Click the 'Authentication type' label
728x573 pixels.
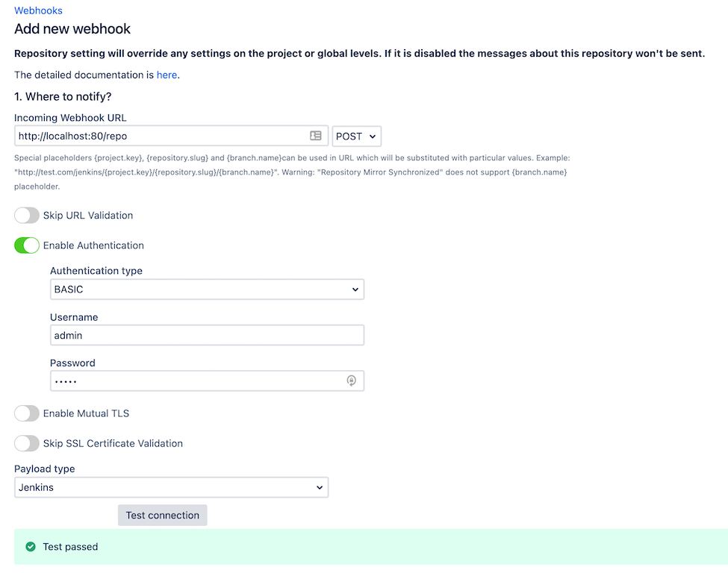point(96,271)
